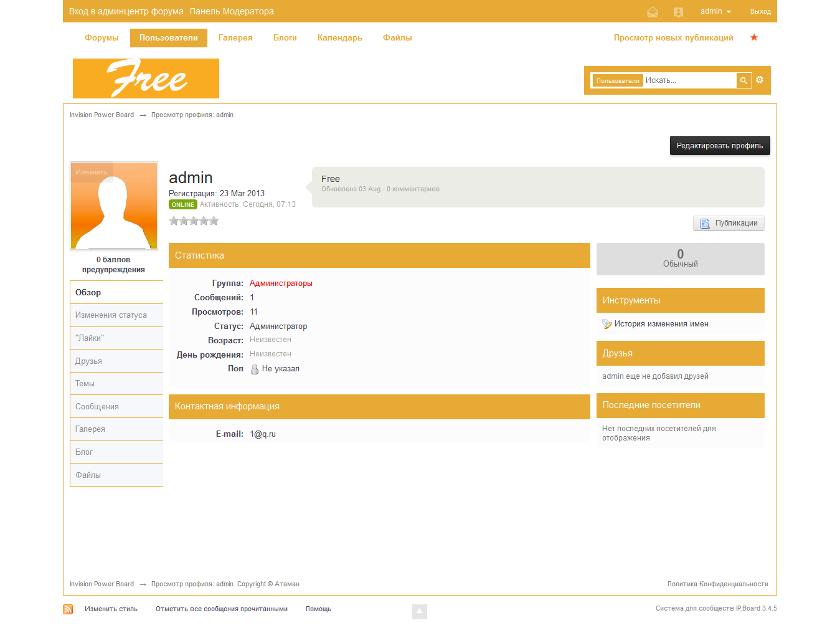
Task: Click the RSS feed icon in footer
Action: (x=68, y=609)
